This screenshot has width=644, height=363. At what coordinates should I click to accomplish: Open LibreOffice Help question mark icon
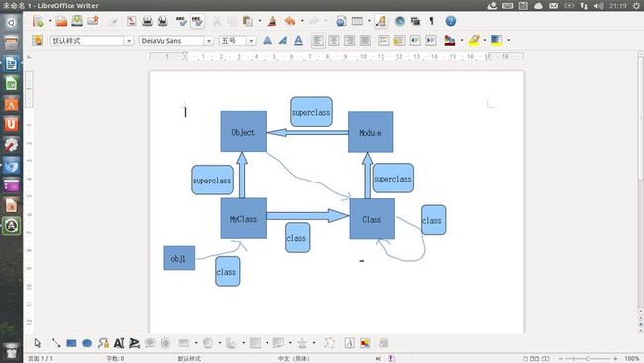coord(451,21)
